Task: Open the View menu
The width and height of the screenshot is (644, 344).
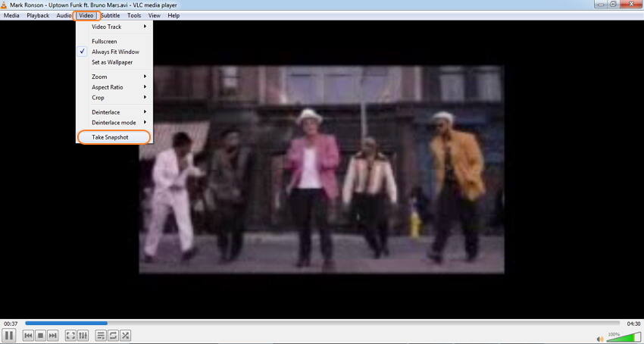Action: pyautogui.click(x=155, y=16)
